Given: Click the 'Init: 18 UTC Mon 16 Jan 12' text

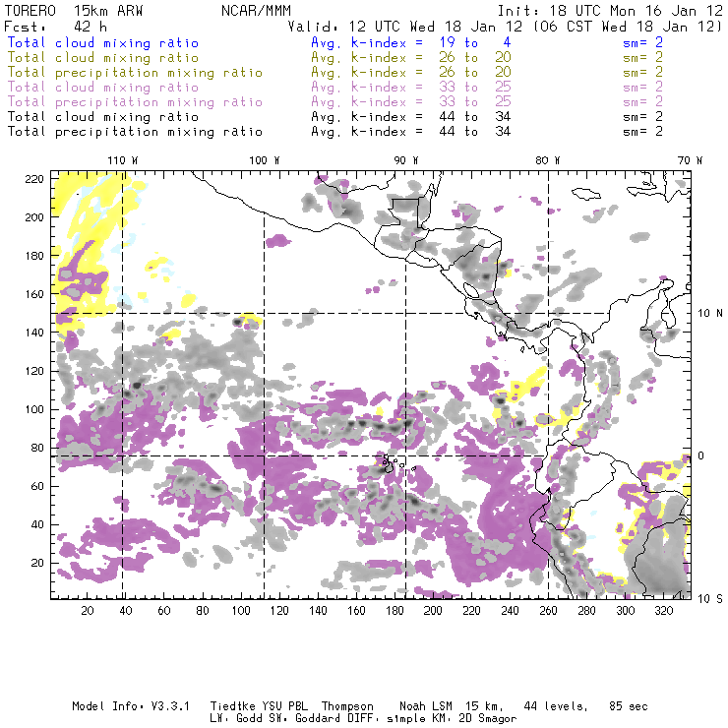Looking at the screenshot, I should click(610, 11).
